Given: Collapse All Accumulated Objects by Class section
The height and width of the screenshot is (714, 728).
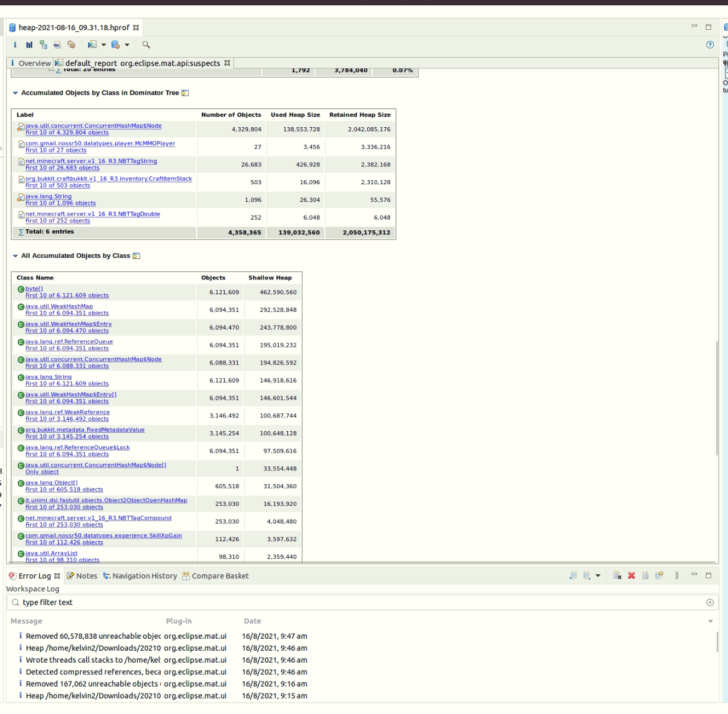Looking at the screenshot, I should point(15,256).
